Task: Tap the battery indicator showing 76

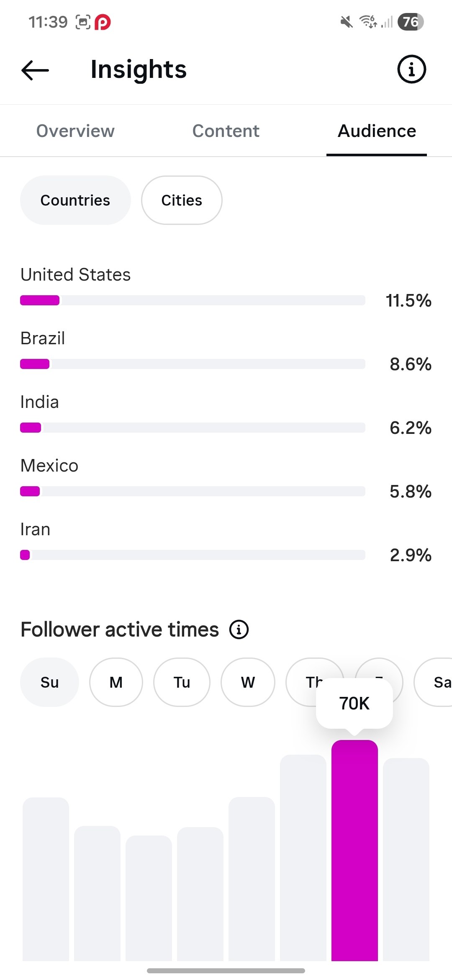Action: coord(411,21)
